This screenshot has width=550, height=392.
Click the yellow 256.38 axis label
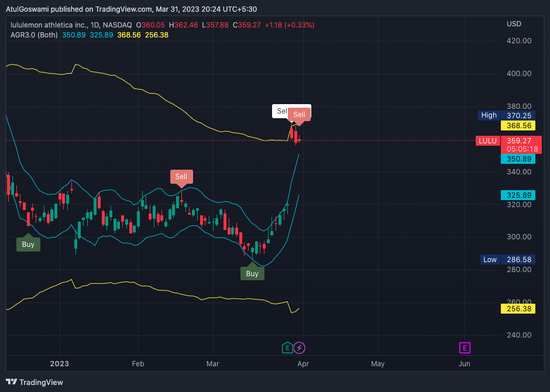pos(518,308)
